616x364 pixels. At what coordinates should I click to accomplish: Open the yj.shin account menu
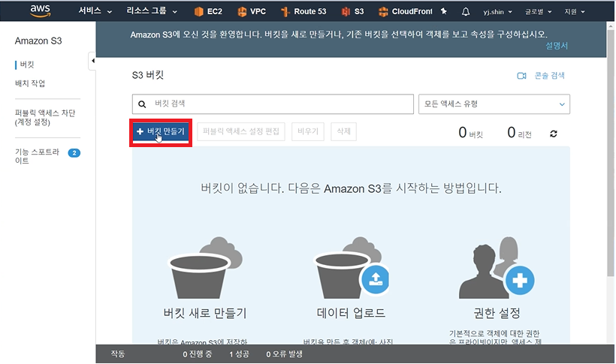tap(497, 12)
